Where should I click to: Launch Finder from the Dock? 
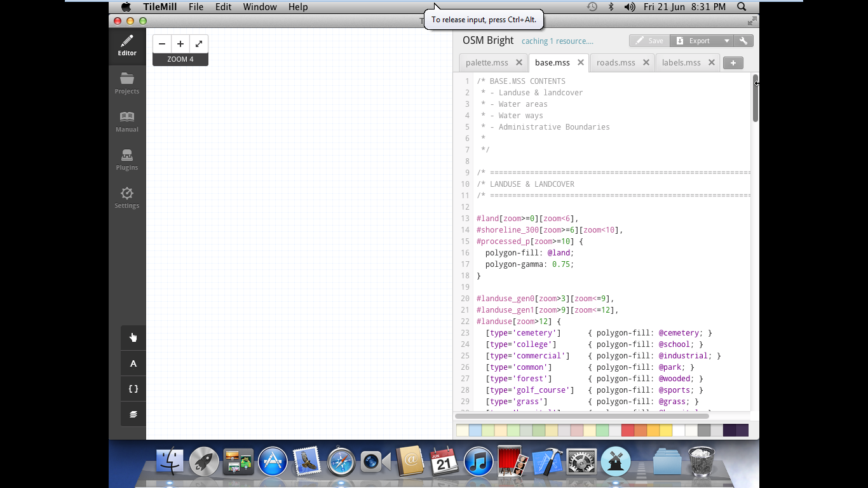tap(170, 462)
